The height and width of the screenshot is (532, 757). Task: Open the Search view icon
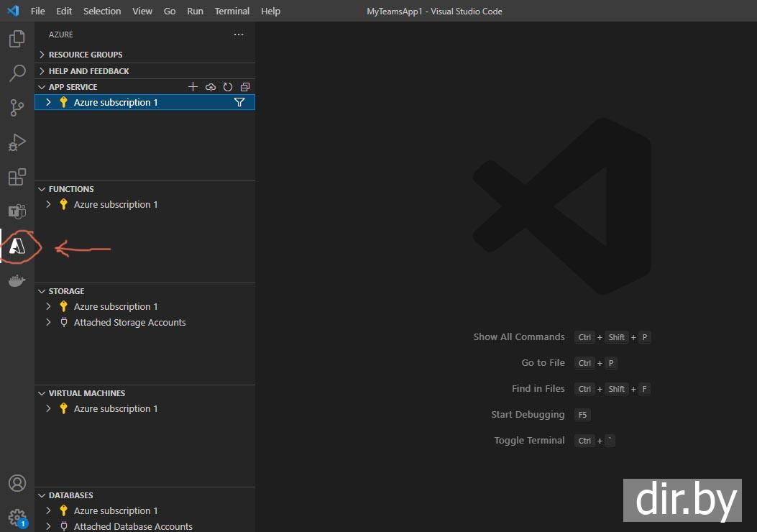click(17, 73)
